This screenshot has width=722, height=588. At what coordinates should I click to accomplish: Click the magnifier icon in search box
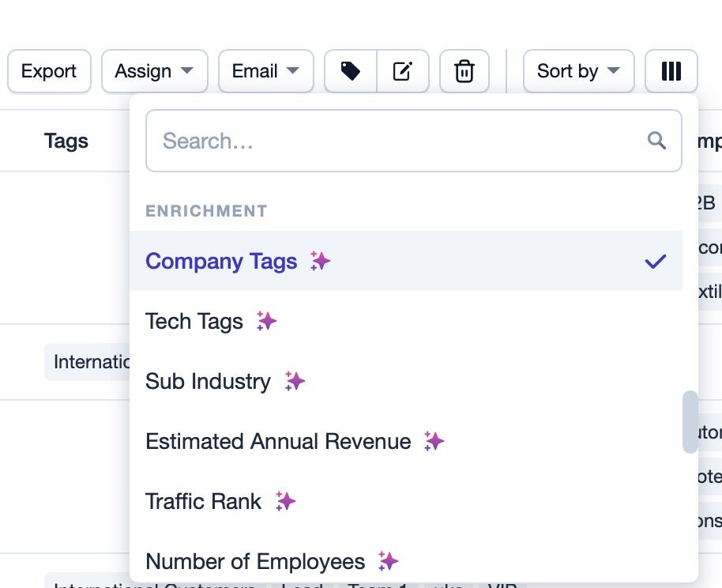pos(656,140)
